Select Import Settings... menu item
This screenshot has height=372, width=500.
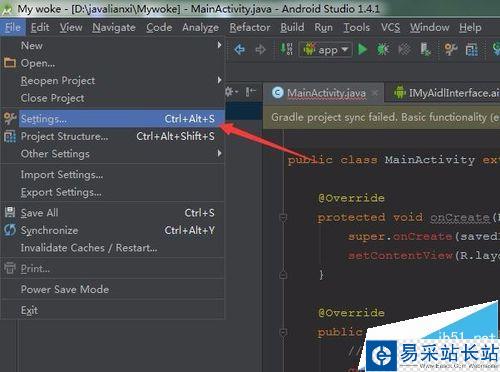point(113,174)
